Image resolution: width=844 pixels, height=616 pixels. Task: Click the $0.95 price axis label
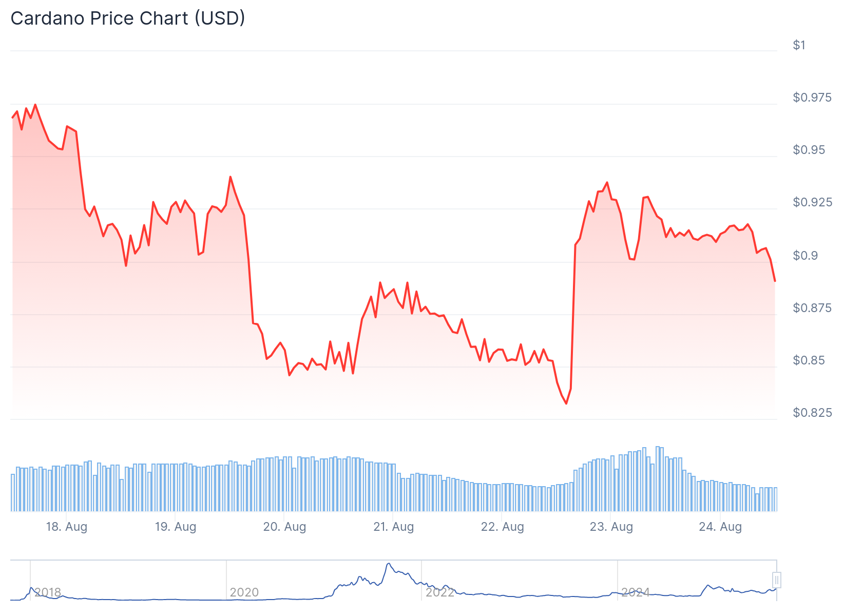[809, 150]
